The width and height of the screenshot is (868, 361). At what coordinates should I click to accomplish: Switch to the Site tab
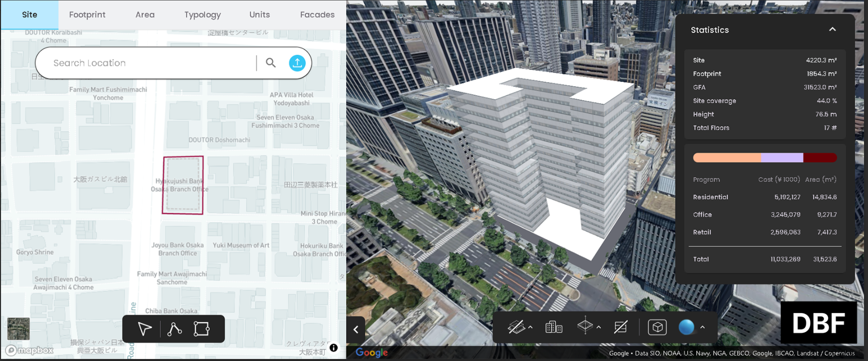point(29,14)
